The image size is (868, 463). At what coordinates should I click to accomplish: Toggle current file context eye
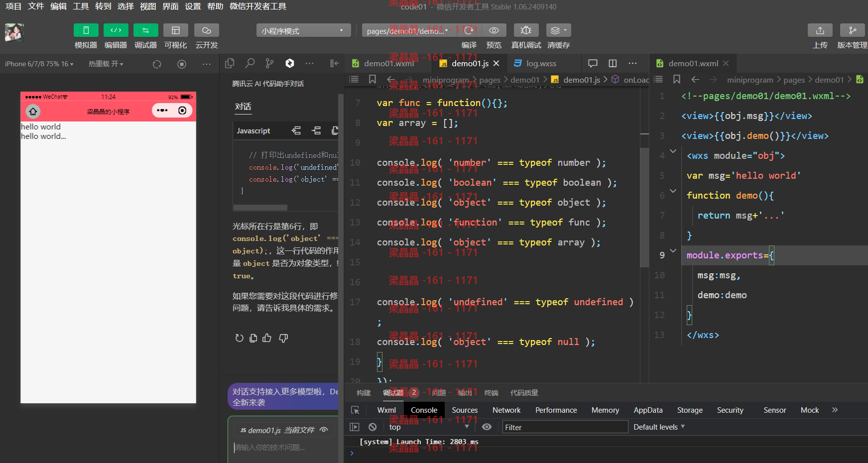coord(324,430)
